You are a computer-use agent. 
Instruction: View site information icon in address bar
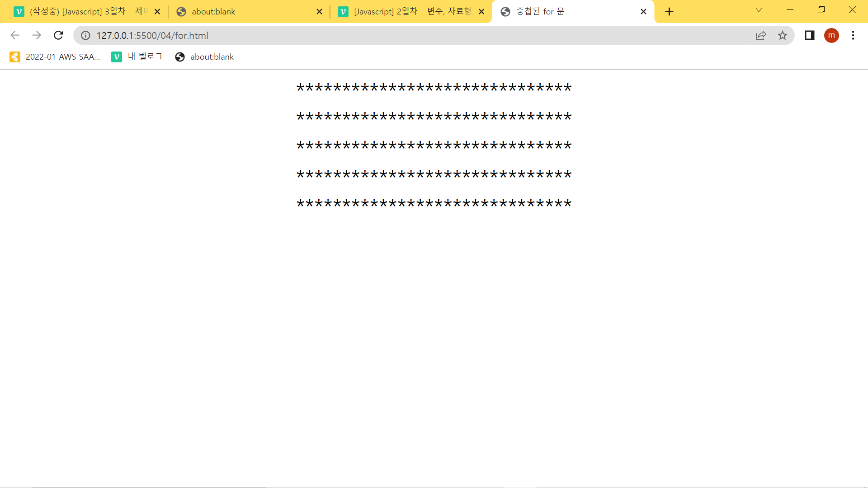(85, 35)
